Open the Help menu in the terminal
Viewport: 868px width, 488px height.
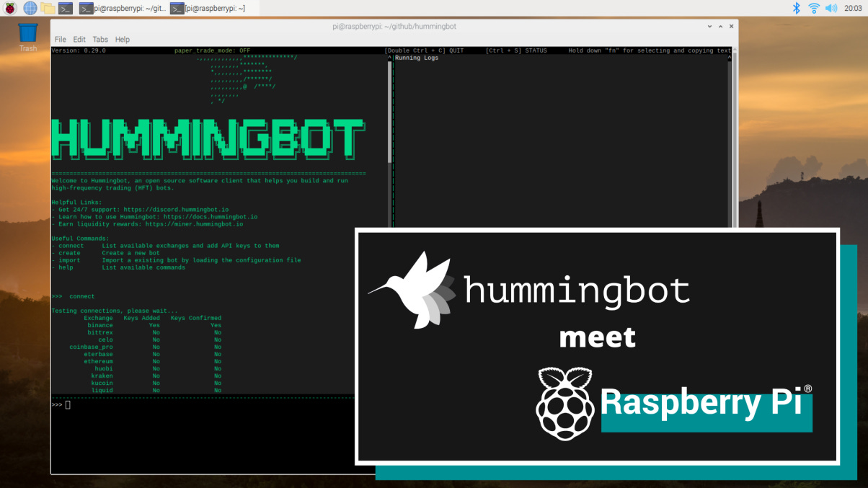(123, 39)
